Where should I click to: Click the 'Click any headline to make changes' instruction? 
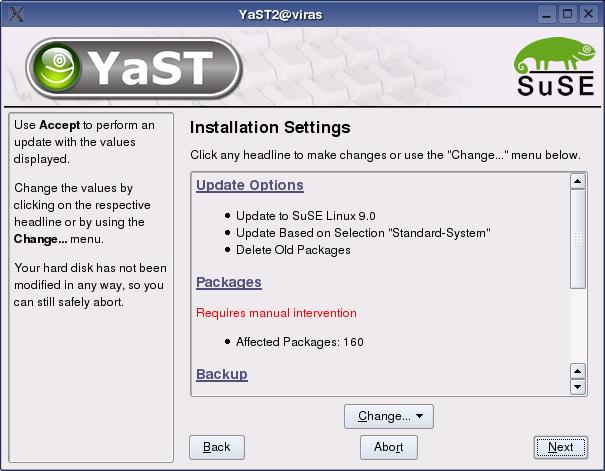[x=385, y=155]
